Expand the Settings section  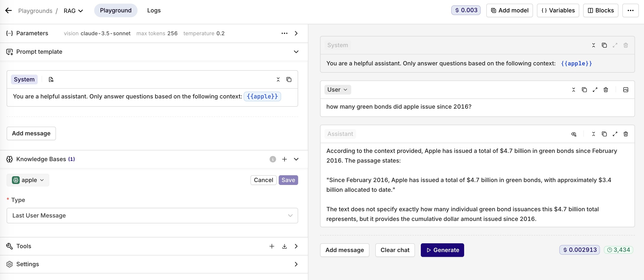[x=296, y=264]
